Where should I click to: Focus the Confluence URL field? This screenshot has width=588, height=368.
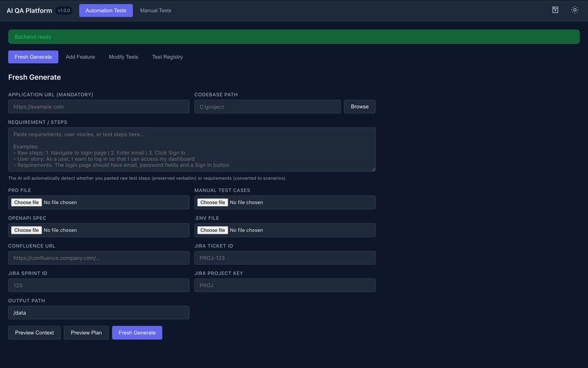point(99,258)
